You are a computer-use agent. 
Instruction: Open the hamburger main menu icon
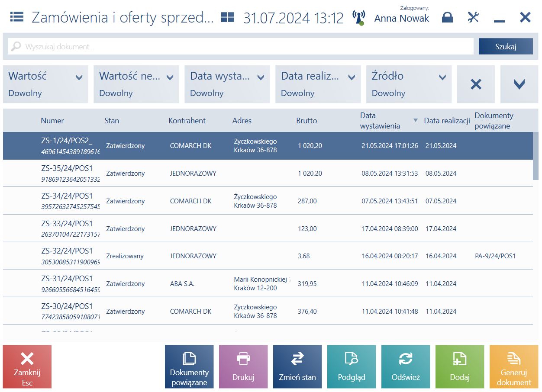coord(17,17)
